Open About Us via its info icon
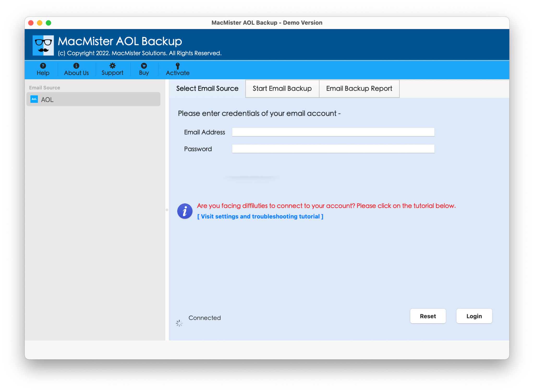The image size is (534, 392). pos(76,66)
